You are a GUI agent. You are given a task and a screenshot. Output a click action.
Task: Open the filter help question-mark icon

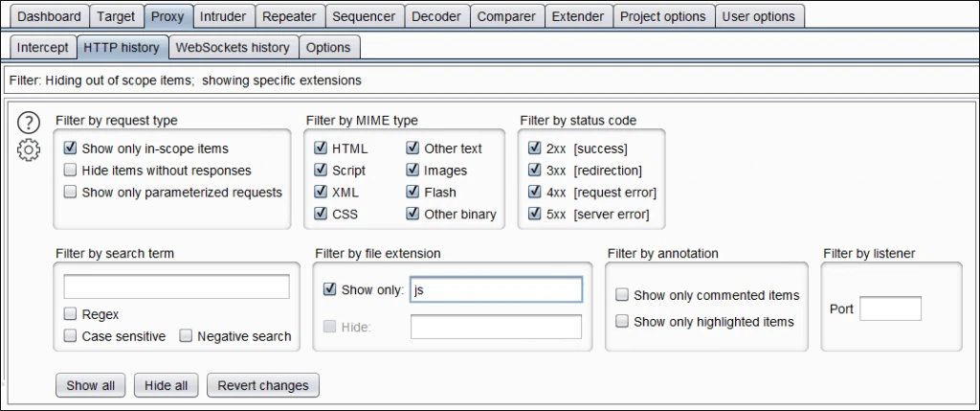coord(29,124)
